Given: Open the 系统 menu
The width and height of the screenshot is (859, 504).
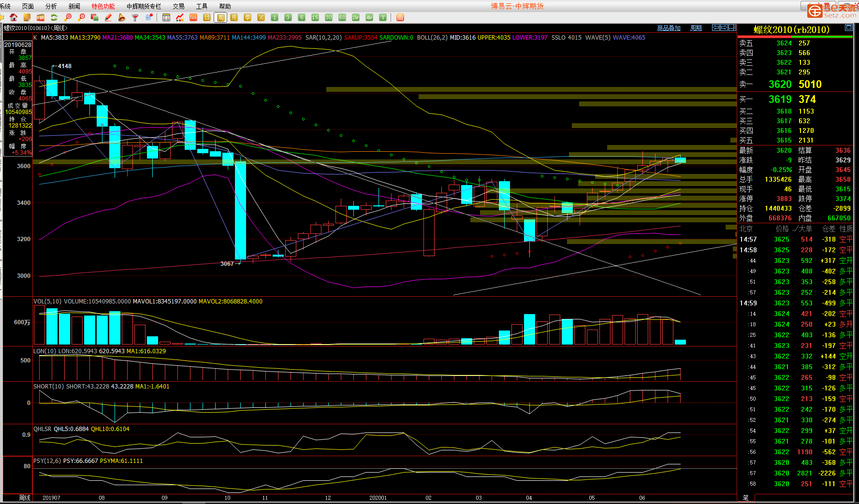Looking at the screenshot, I should pos(5,6).
